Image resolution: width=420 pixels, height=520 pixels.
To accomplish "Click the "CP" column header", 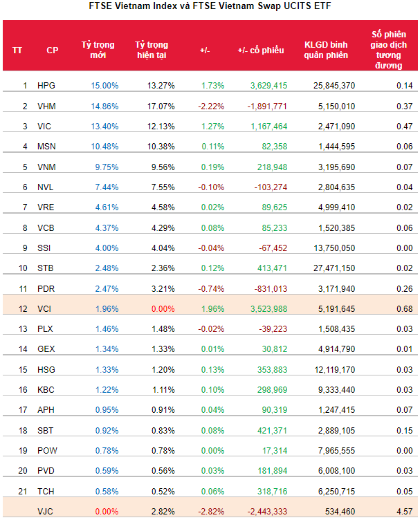I will (x=52, y=50).
